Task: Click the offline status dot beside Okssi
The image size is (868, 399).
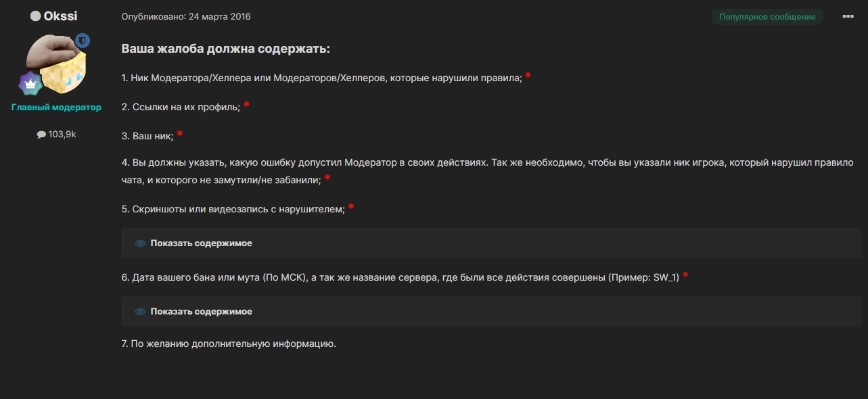Action: [36, 16]
